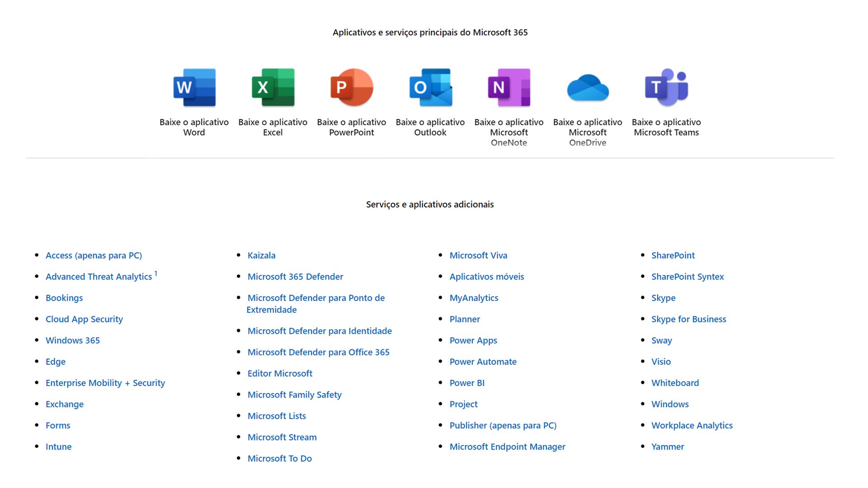The height and width of the screenshot is (488, 868).
Task: Open 'Baixe o aplicativo Word' link text
Action: [x=194, y=127]
